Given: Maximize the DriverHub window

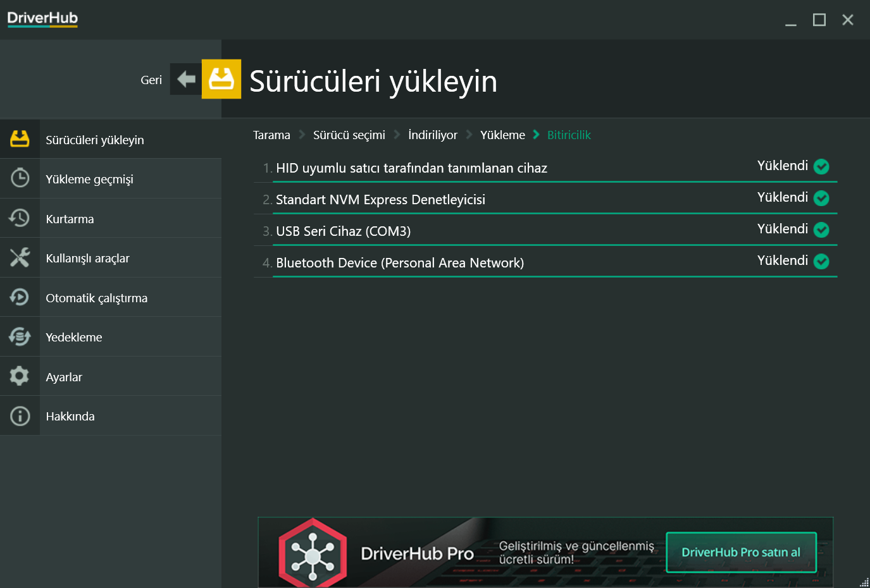Looking at the screenshot, I should [x=819, y=20].
